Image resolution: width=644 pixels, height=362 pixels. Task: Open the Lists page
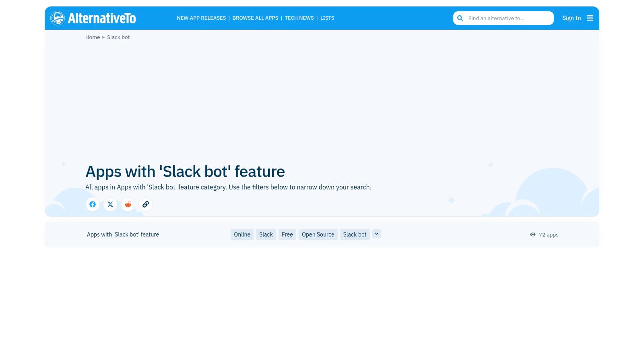click(327, 18)
